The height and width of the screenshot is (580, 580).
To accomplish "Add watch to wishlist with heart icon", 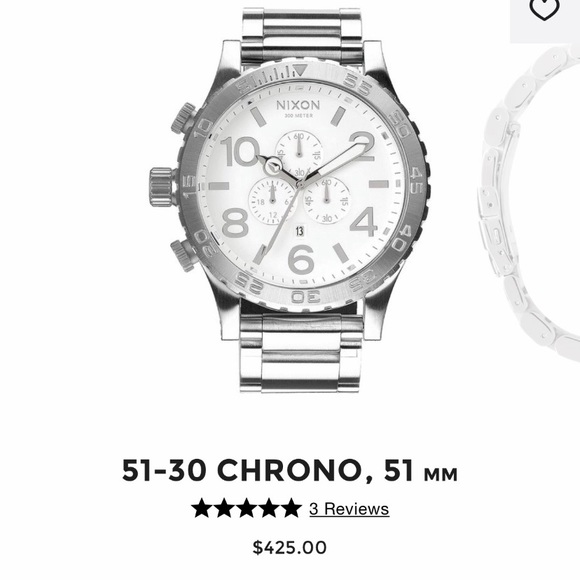I will [544, 8].
